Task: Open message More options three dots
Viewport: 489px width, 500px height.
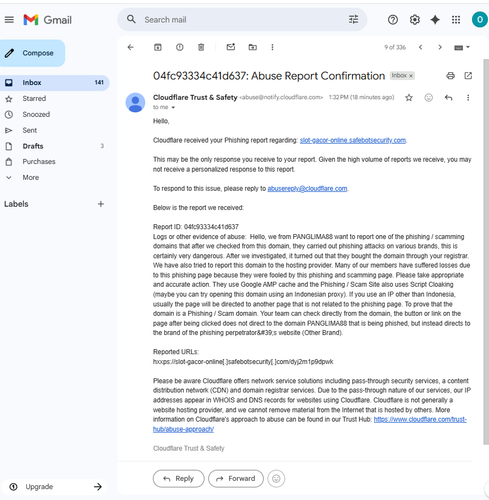Action: (468, 98)
